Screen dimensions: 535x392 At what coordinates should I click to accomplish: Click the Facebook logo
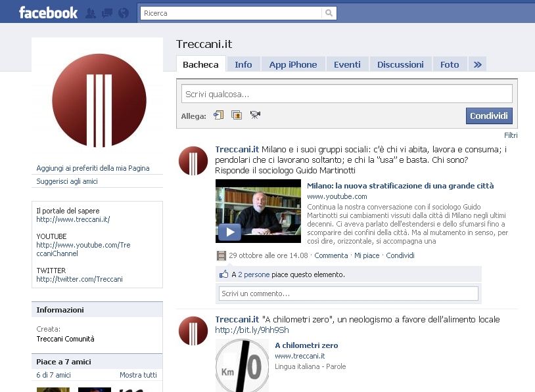[48, 12]
